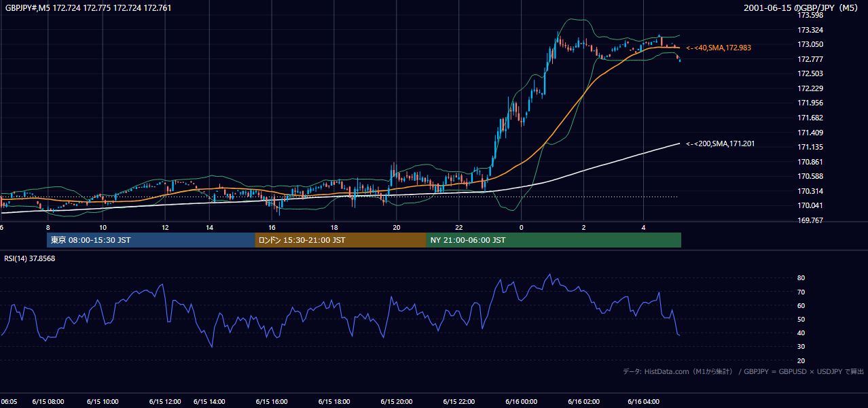The width and height of the screenshot is (868, 408).
Task: Click the 200 SMA label showing 171.201
Action: [721, 143]
